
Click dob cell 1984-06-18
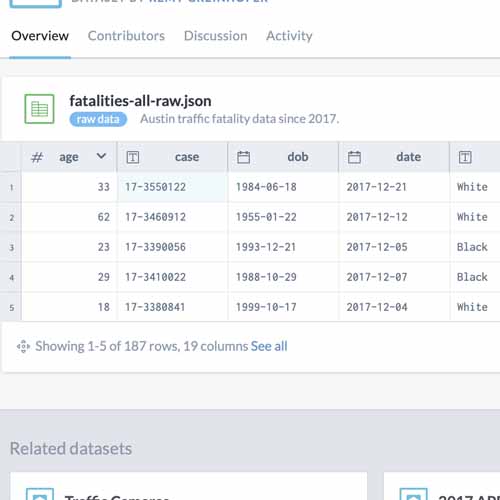(283, 187)
